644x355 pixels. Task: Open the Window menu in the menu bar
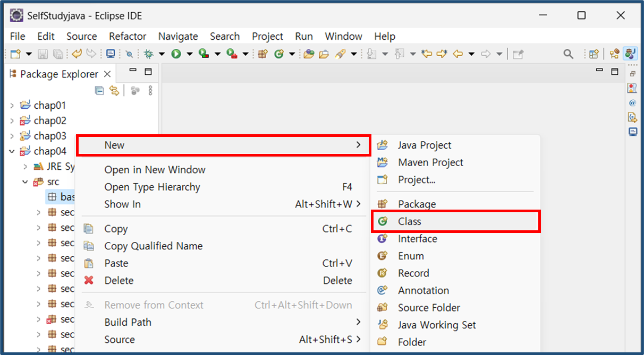[343, 36]
